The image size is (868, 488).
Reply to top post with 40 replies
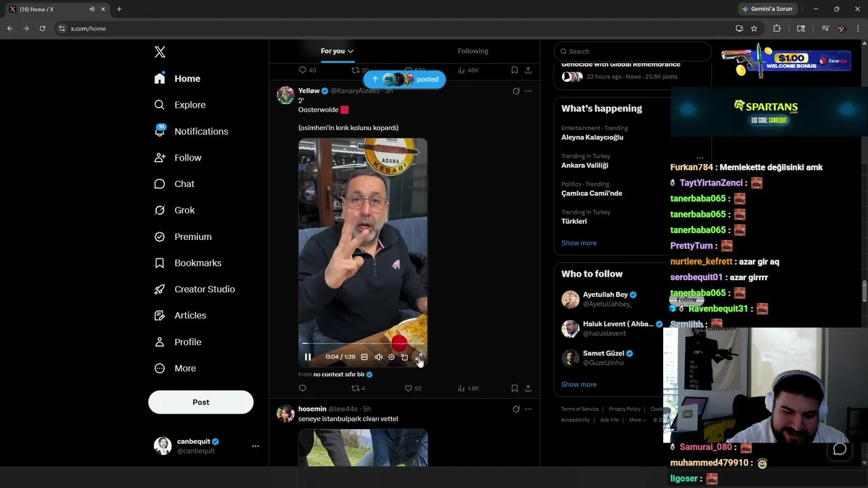click(307, 70)
